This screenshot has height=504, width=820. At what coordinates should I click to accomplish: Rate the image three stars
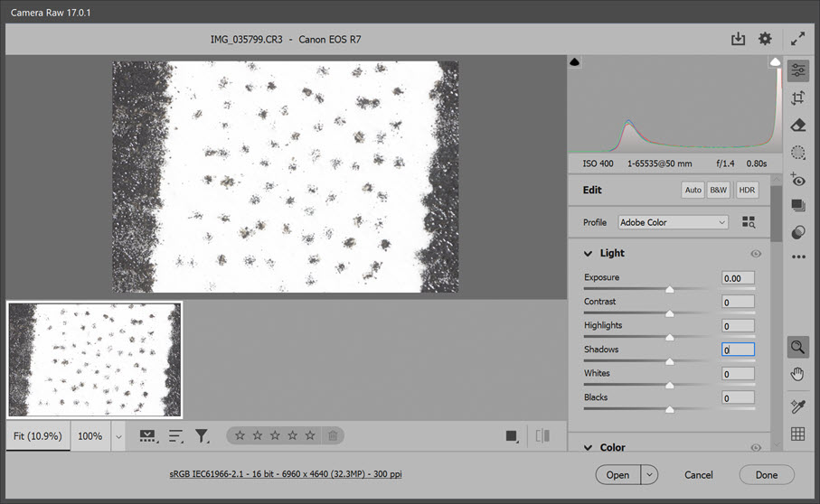coord(275,435)
